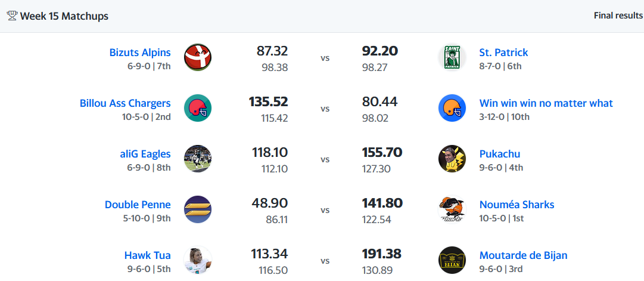Image resolution: width=644 pixels, height=281 pixels.
Task: Visit the Moutarde de Bijan team link
Action: pyautogui.click(x=523, y=255)
